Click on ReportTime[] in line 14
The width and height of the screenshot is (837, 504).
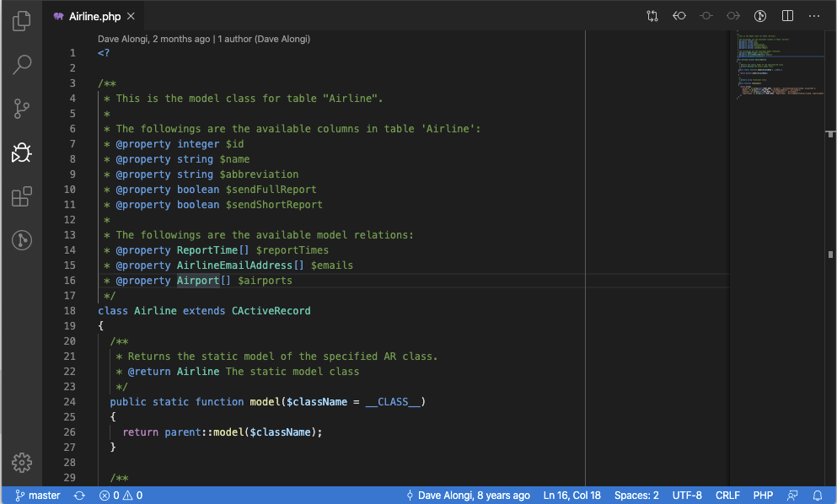click(213, 249)
